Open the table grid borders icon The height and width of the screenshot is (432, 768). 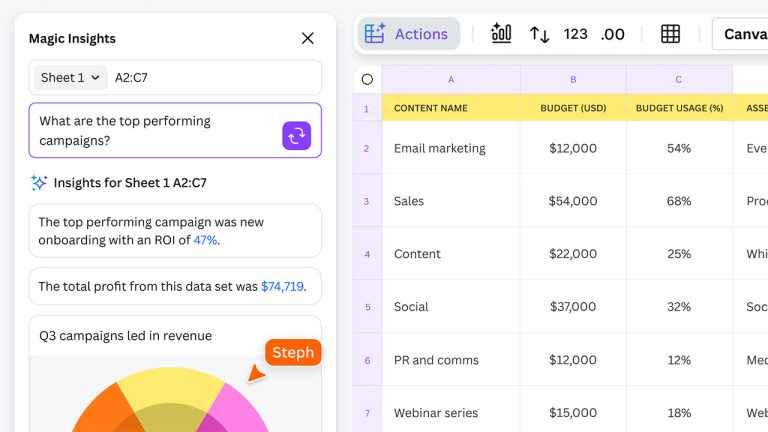coord(670,34)
